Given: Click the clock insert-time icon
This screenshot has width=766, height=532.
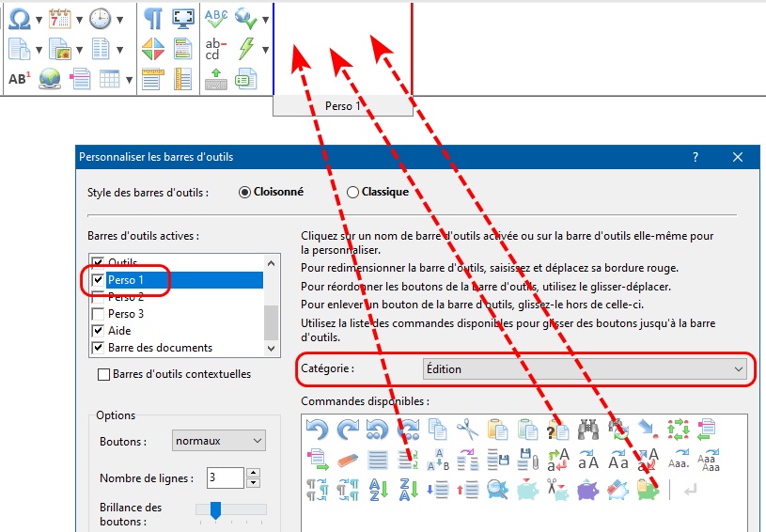Looking at the screenshot, I should tap(100, 18).
